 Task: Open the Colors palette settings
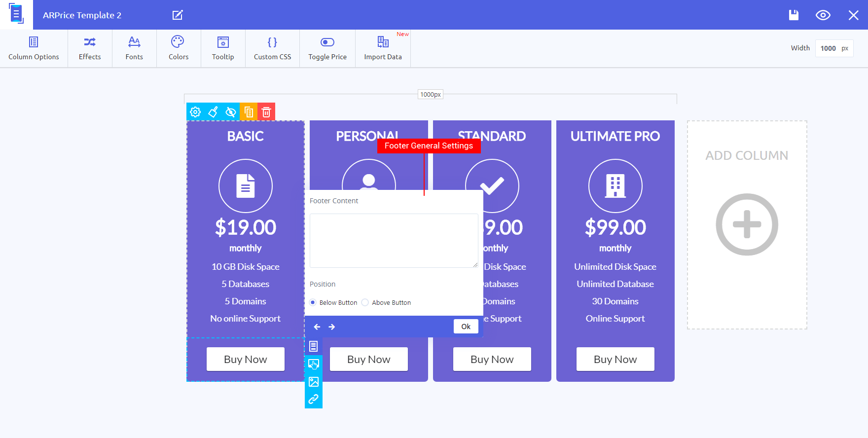[x=179, y=48]
